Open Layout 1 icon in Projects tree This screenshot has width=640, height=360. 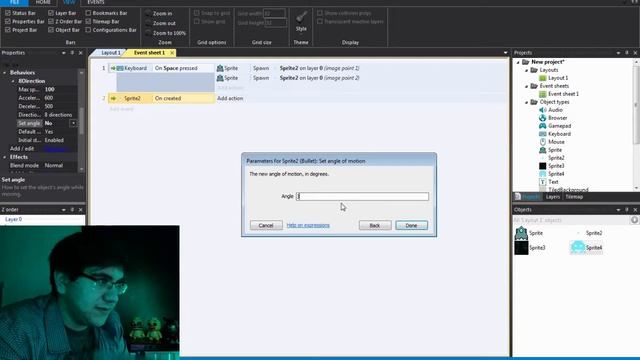tap(542, 78)
